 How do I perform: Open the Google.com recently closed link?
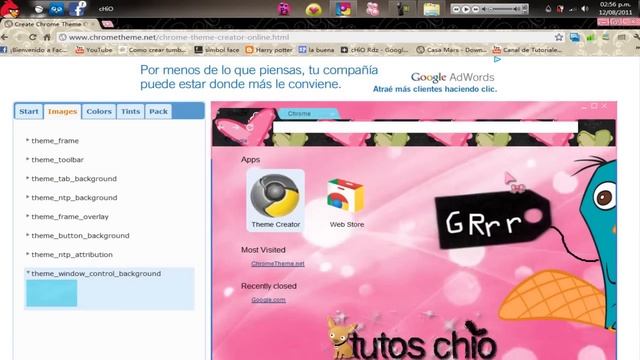tap(268, 300)
